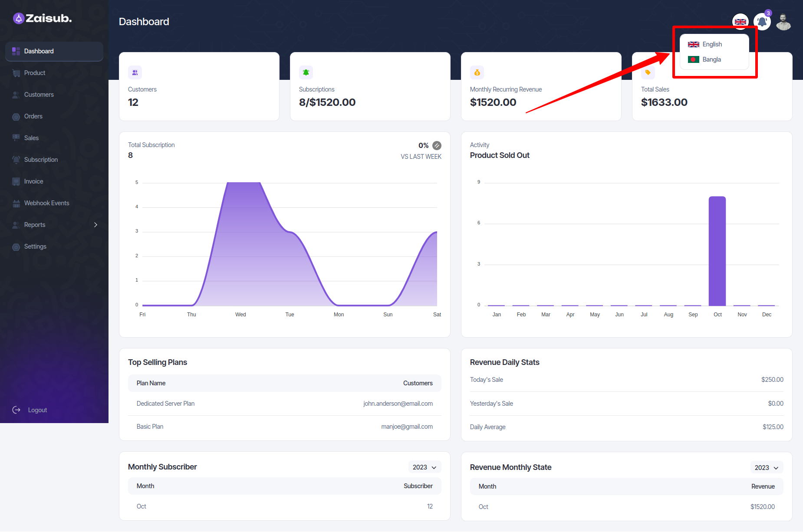
Task: Click 'Plan Name' column header
Action: tap(151, 383)
